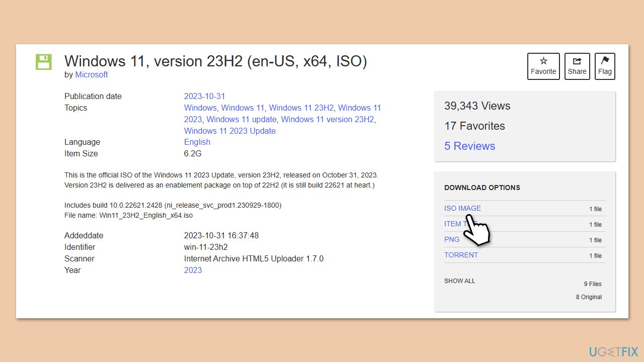Download the PNG file option
Viewport: 644px width, 362px height.
coord(452,239)
